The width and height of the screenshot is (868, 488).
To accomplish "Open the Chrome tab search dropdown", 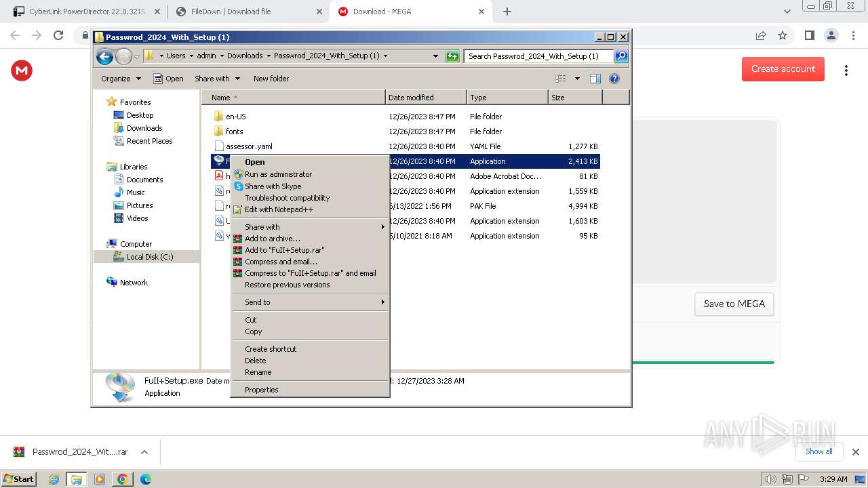I will [787, 12].
